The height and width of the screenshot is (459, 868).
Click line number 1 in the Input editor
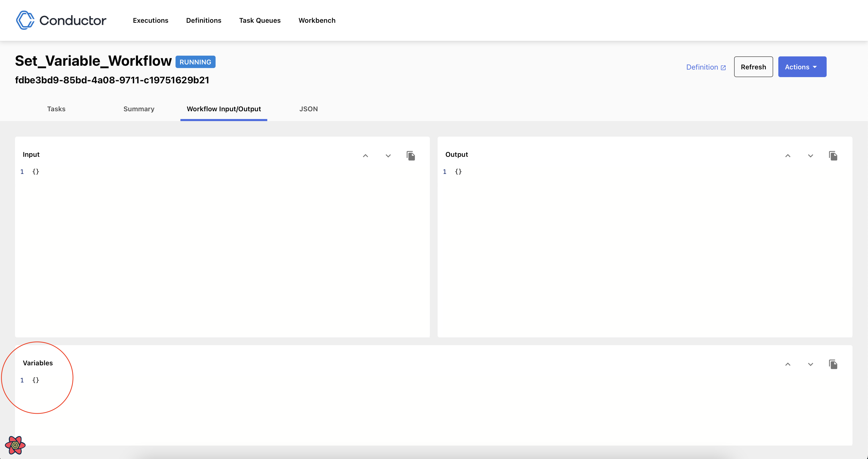[22, 172]
